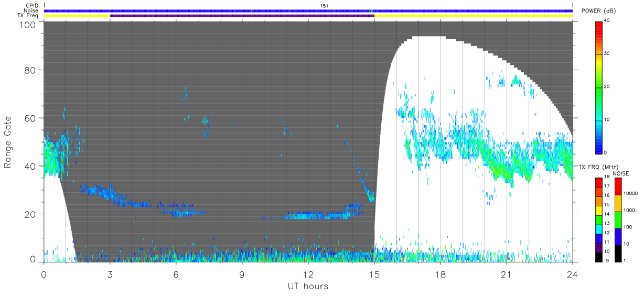
Task: Click the green 100 swatch in the NOISE legend
Action: tap(618, 220)
